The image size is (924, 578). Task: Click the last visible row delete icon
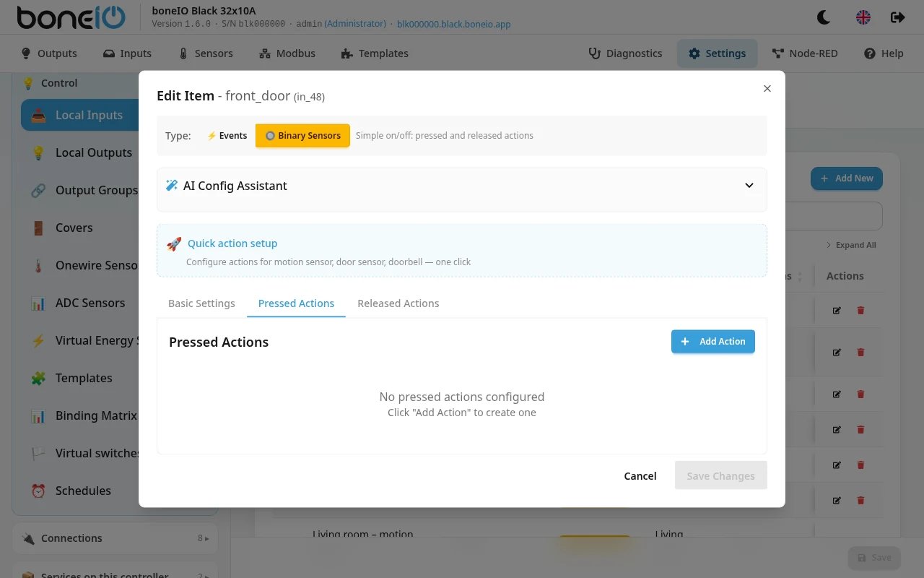click(x=860, y=500)
